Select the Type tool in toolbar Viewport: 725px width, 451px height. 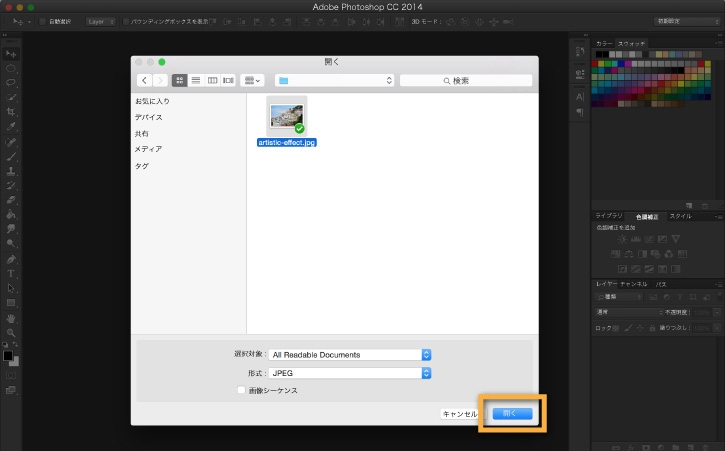11,274
